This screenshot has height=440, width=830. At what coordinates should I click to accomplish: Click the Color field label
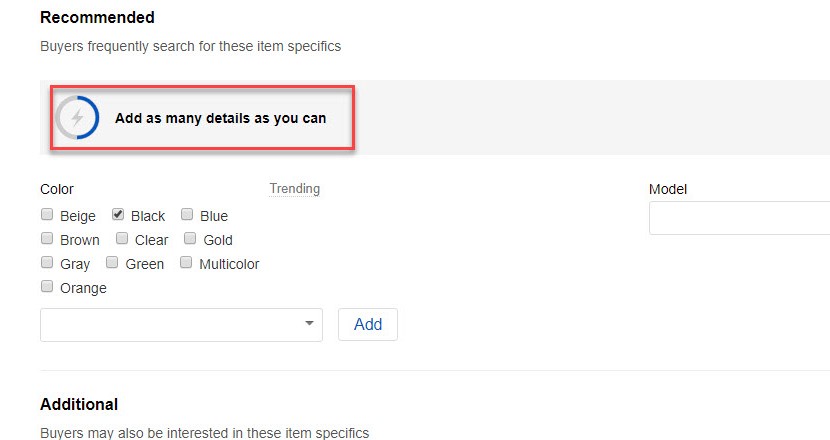[x=57, y=189]
